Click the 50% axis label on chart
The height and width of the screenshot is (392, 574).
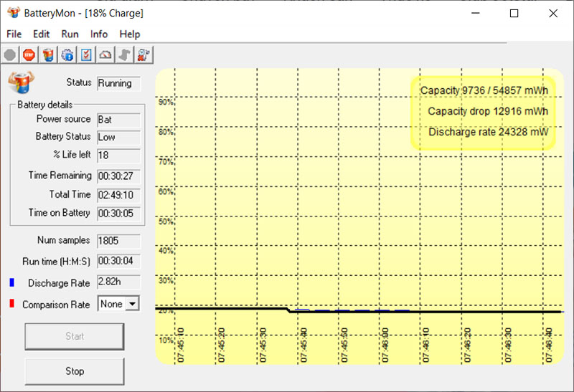(166, 221)
